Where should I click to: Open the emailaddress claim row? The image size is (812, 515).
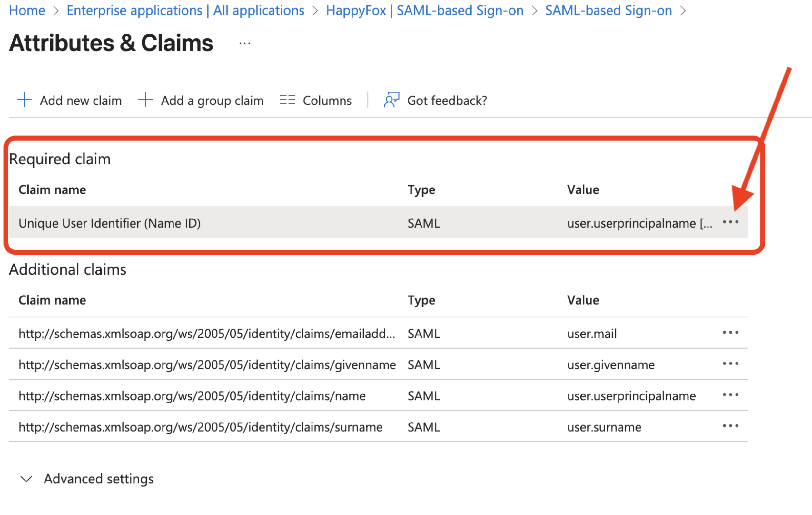(207, 334)
